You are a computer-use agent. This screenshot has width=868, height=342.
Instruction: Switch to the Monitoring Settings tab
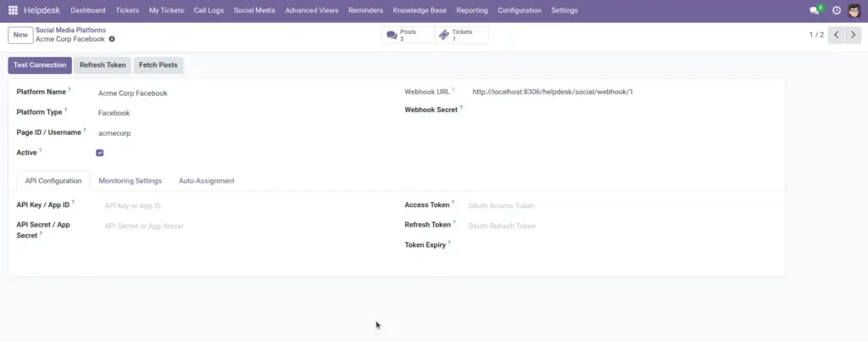coord(130,181)
